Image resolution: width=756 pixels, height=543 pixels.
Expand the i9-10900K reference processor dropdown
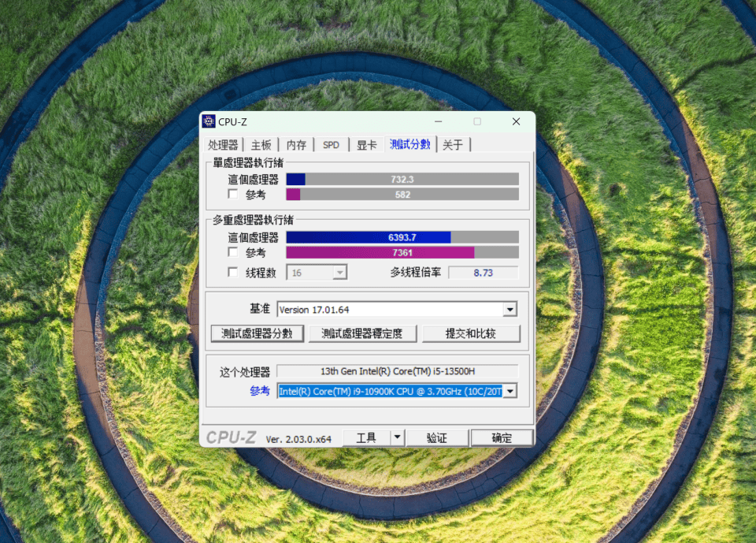click(x=510, y=391)
